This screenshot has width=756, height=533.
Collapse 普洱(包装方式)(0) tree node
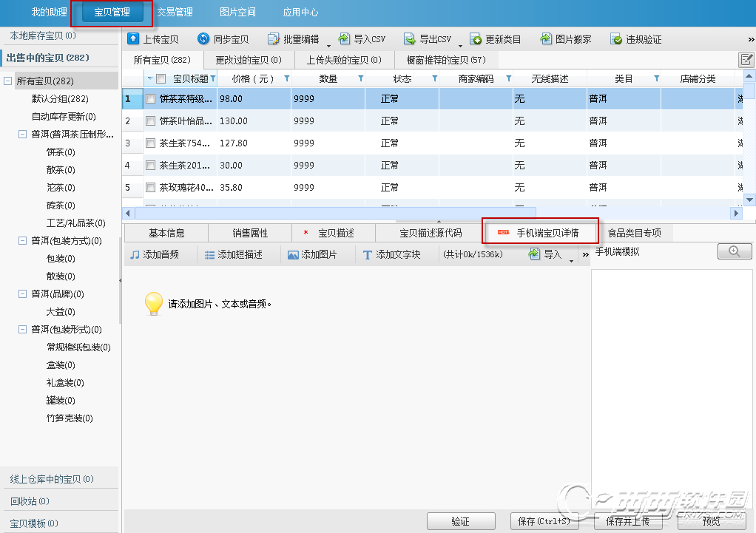coord(22,240)
